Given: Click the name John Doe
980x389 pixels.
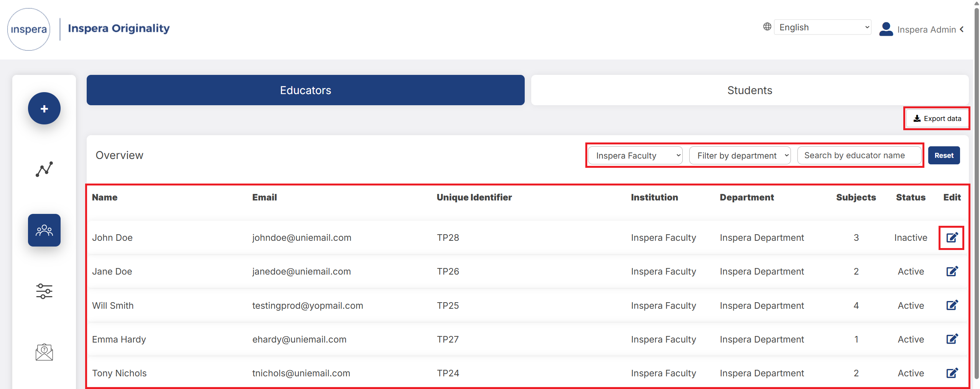Looking at the screenshot, I should [112, 238].
